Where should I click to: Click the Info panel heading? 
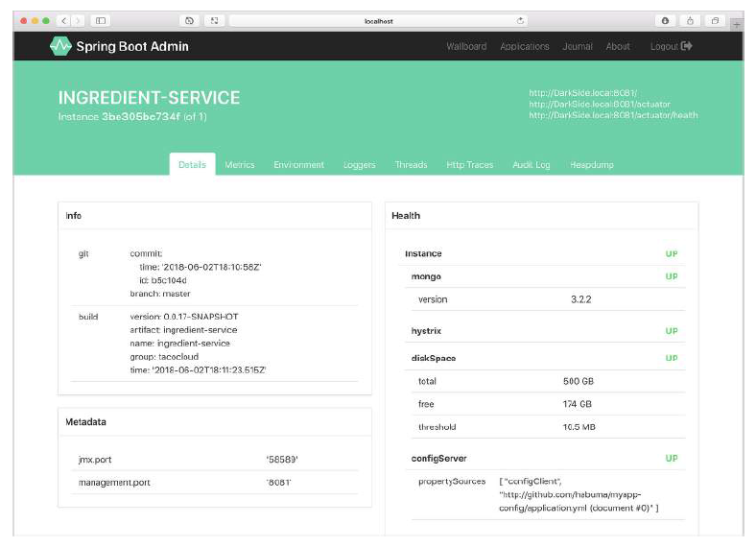tap(73, 216)
